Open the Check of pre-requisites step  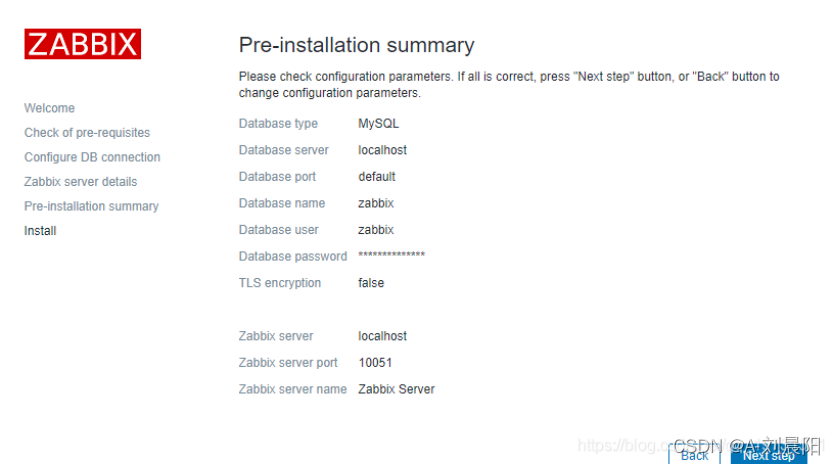(x=87, y=133)
